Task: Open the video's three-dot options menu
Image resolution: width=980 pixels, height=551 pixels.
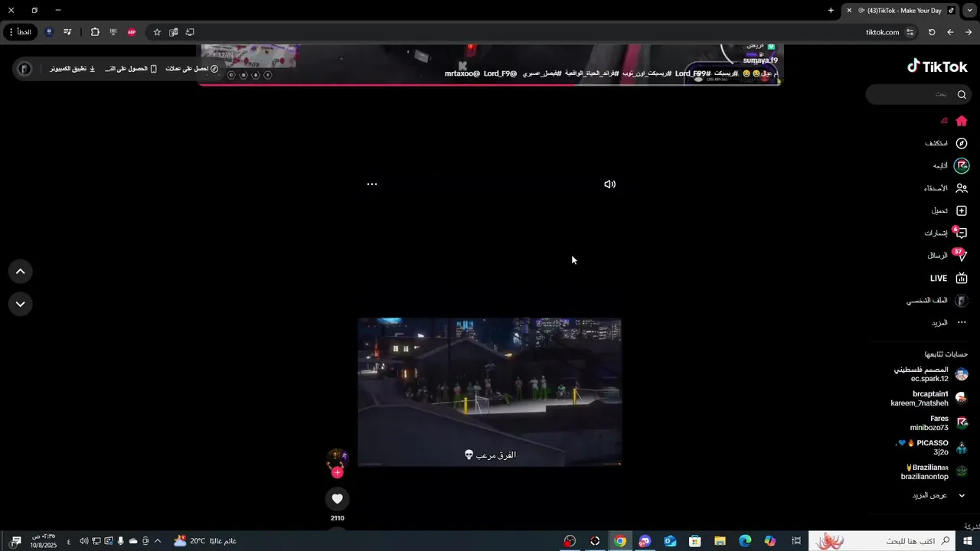Action: [x=372, y=184]
